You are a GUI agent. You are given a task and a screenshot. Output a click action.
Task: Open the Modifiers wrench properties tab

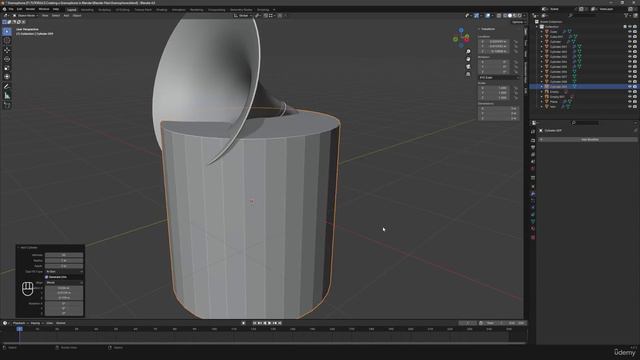[533, 194]
